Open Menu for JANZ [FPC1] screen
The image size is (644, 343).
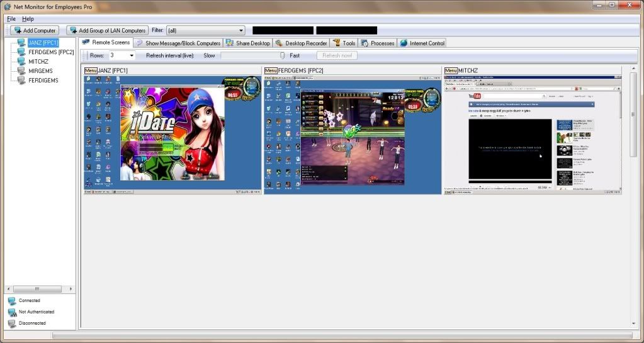pyautogui.click(x=91, y=70)
